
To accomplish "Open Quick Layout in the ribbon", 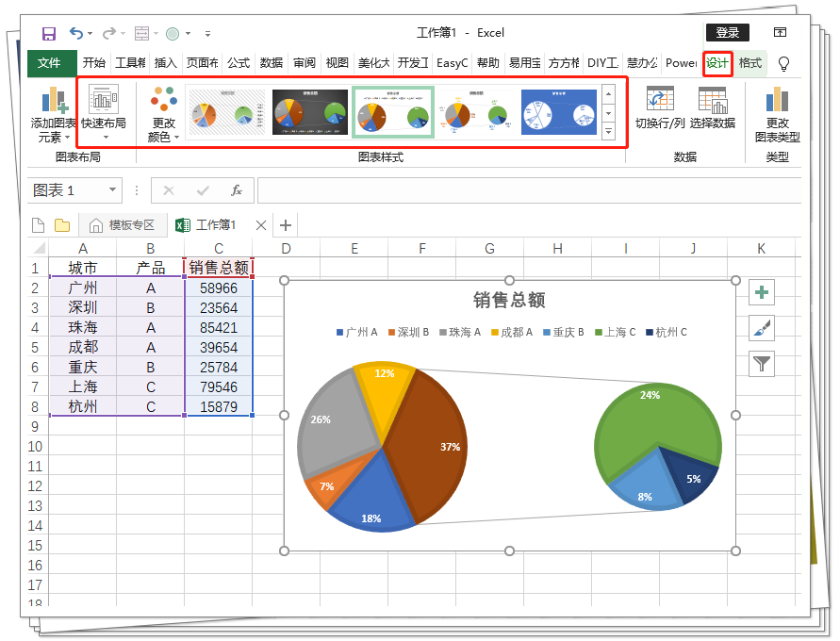I will click(x=106, y=104).
